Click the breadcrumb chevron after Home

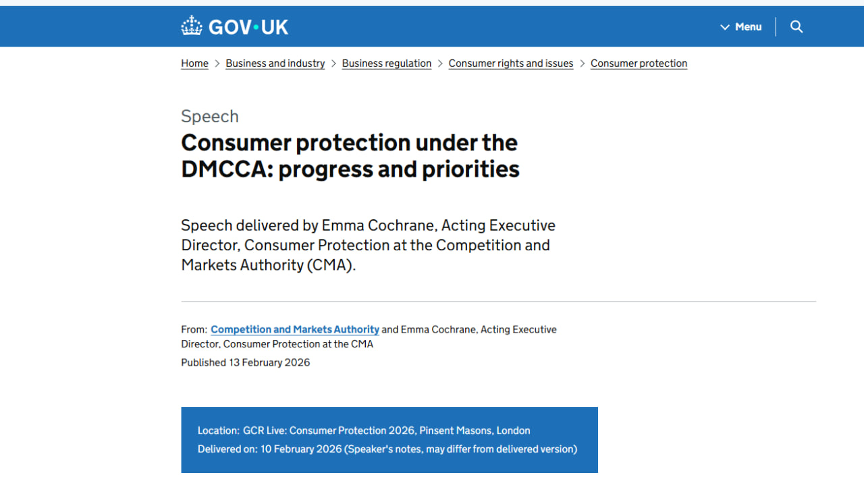pyautogui.click(x=217, y=63)
